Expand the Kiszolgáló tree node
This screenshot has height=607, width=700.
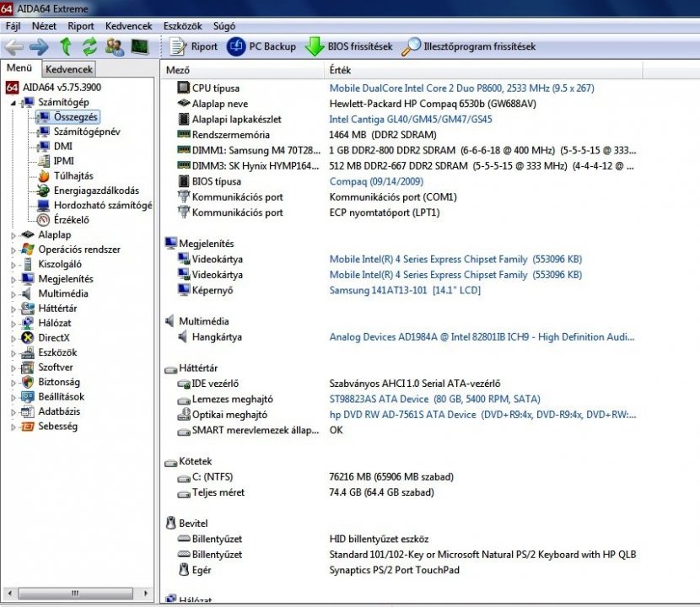coord(13,265)
